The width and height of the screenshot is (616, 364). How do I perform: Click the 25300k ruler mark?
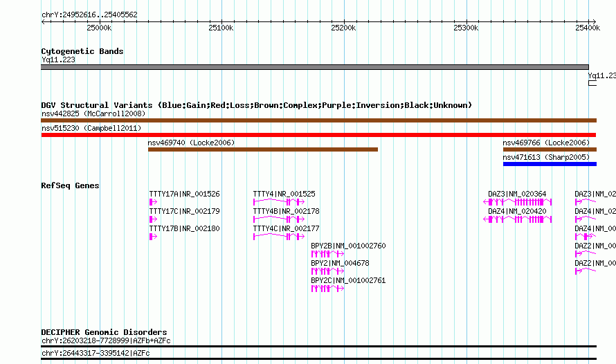coord(466,28)
